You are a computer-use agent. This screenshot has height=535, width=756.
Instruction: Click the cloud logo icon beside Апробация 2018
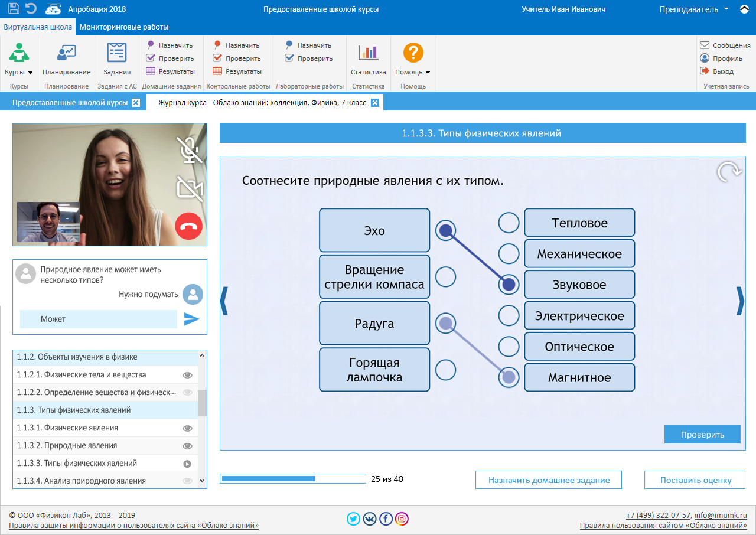click(x=53, y=9)
